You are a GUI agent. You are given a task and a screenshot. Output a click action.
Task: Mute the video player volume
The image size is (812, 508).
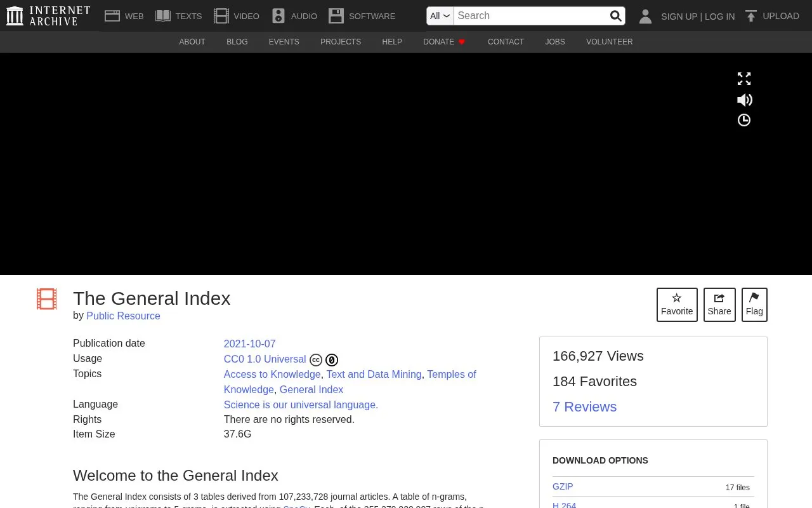744,100
